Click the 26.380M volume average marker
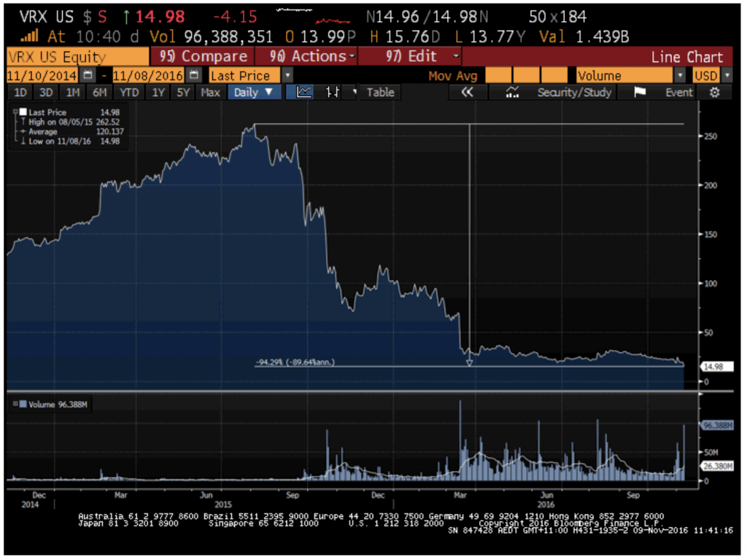 tap(716, 466)
